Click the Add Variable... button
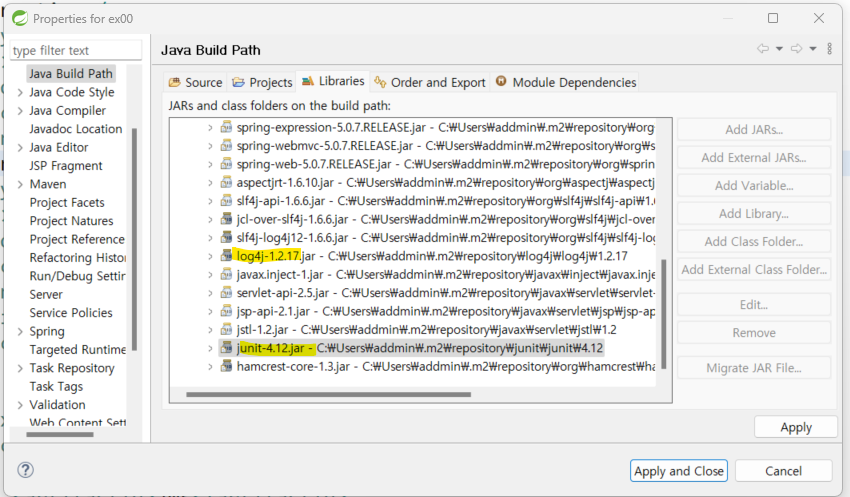 pos(754,185)
